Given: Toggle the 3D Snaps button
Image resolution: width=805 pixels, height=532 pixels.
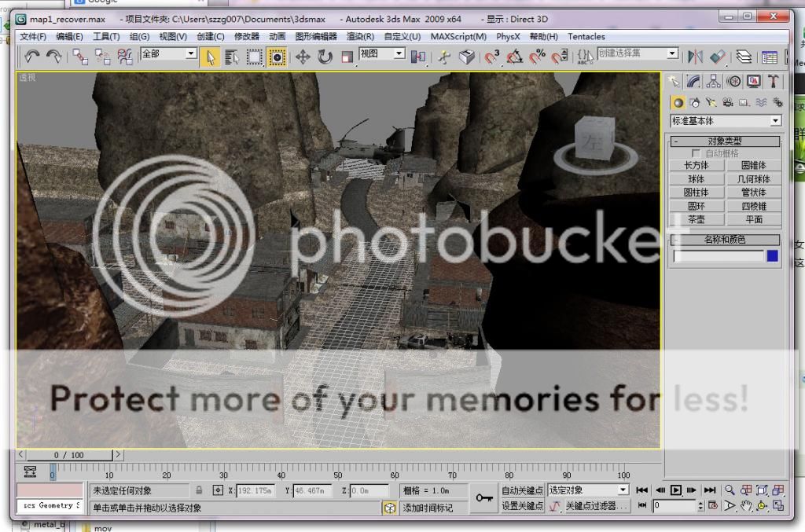Looking at the screenshot, I should pyautogui.click(x=492, y=57).
